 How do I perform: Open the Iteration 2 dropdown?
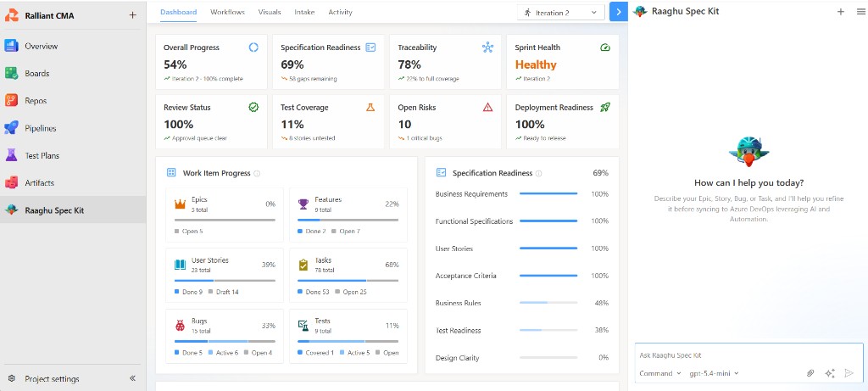pos(561,12)
